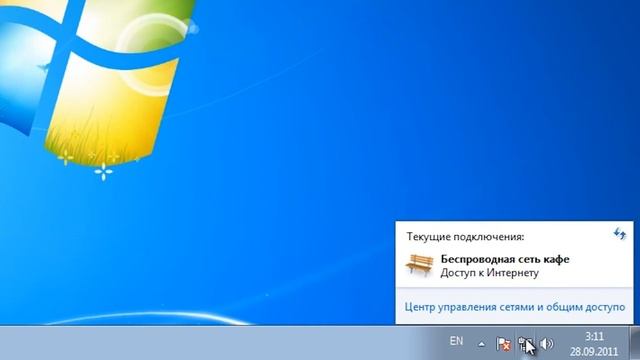Viewport: 640px width, 360px height.
Task: Open the volume speaker icon
Action: tap(547, 344)
